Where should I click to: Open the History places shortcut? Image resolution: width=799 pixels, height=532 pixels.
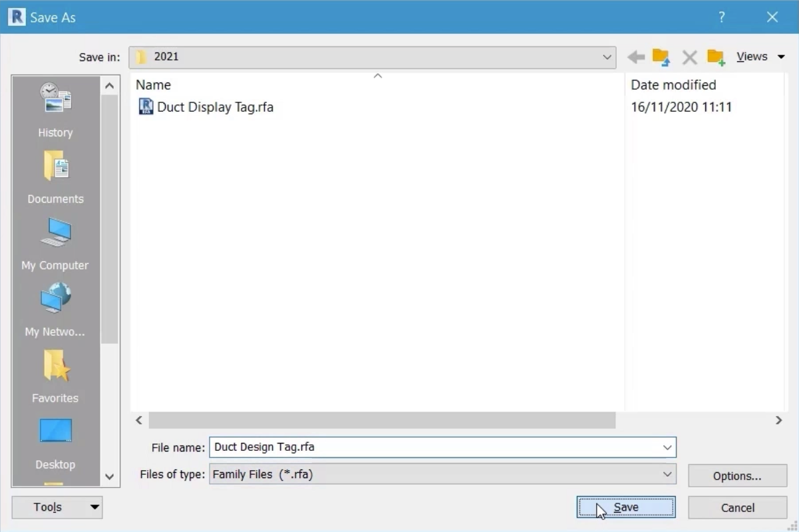(55, 110)
